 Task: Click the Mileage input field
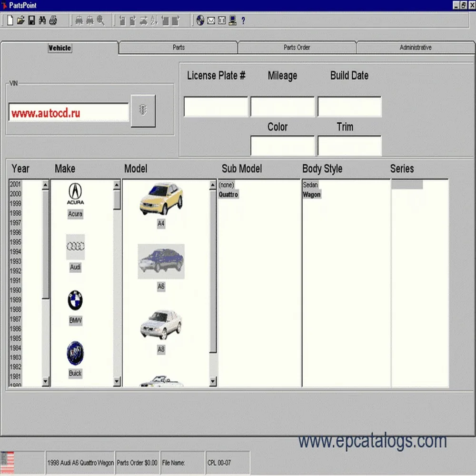coord(283,107)
